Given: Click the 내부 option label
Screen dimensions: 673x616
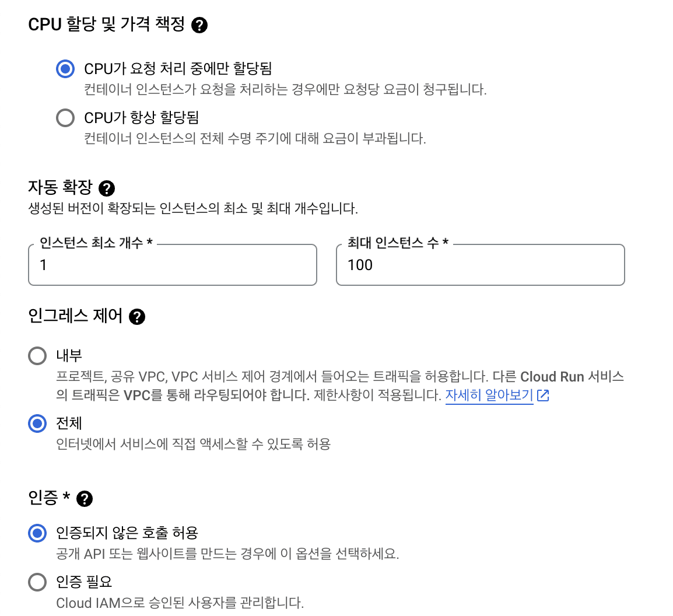Looking at the screenshot, I should tap(69, 356).
